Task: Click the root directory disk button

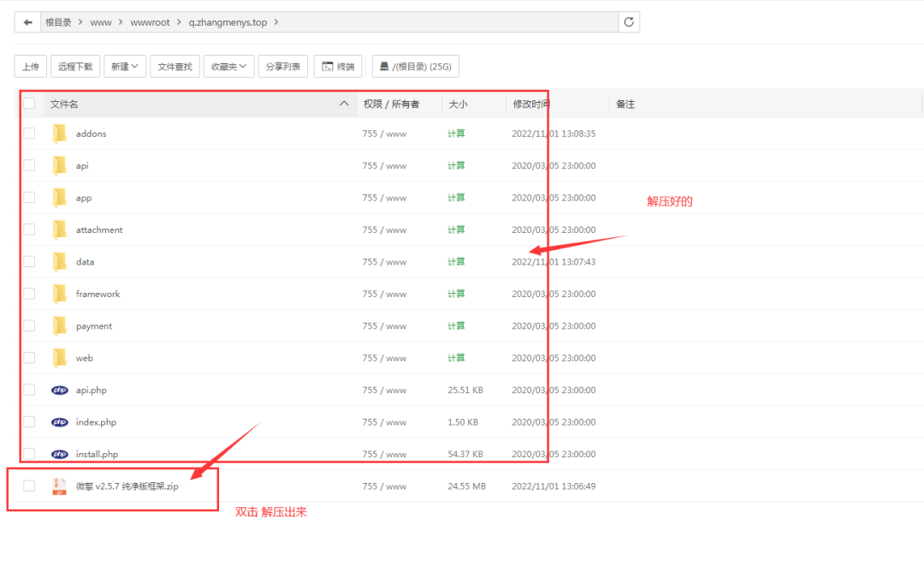Action: 415,66
